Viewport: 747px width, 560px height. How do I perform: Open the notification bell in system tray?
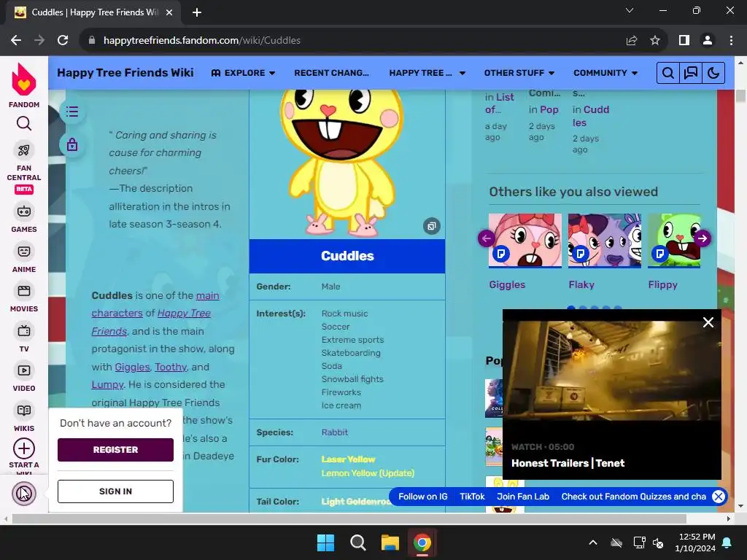coord(727,542)
